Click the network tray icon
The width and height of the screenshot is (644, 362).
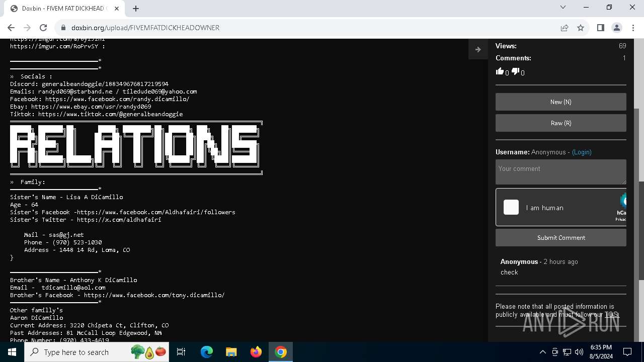tap(567, 352)
